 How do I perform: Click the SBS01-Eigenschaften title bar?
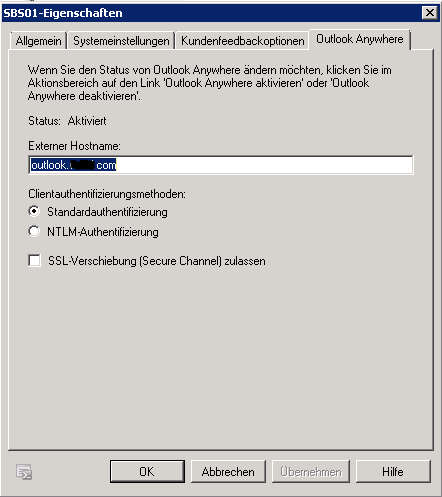click(x=212, y=13)
